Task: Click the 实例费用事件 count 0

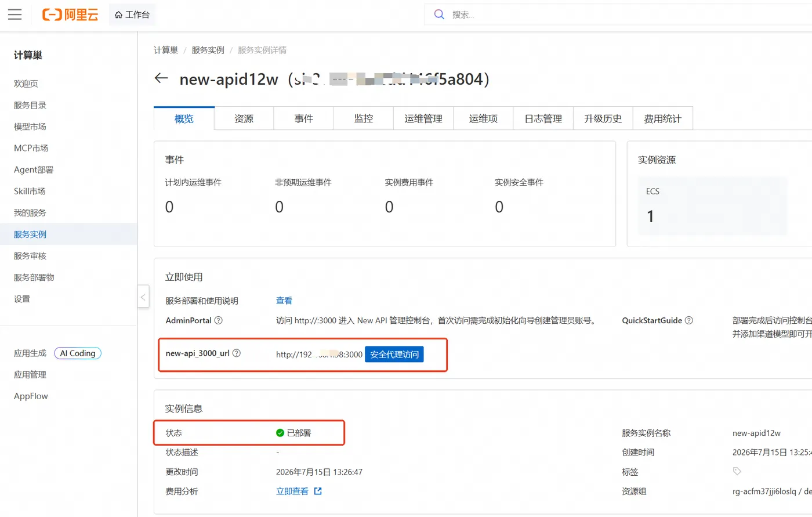Action: [389, 207]
